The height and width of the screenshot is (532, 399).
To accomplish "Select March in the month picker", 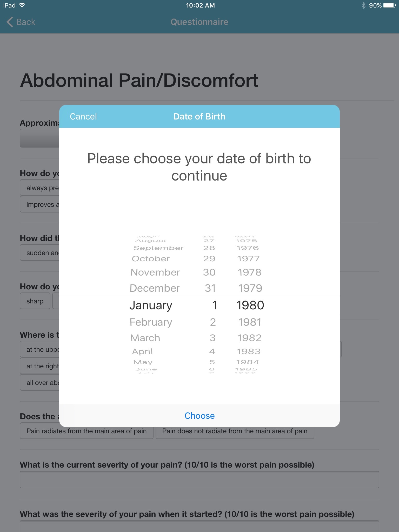I will point(145,338).
